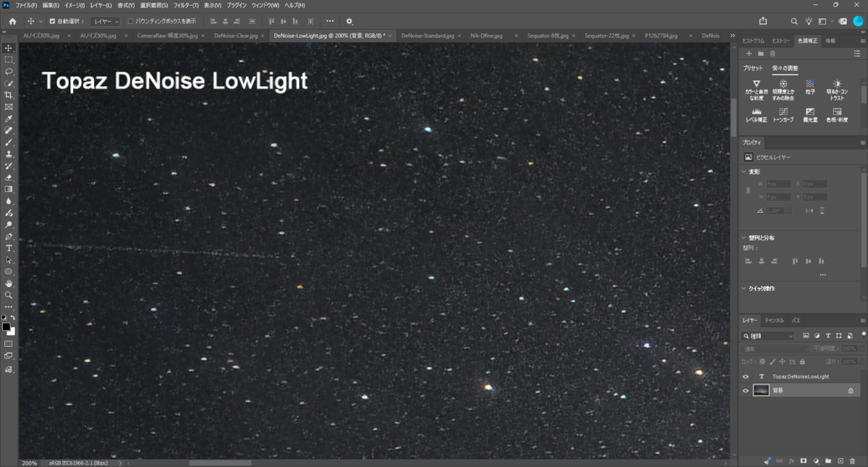Select the Eyedropper tool

9,119
